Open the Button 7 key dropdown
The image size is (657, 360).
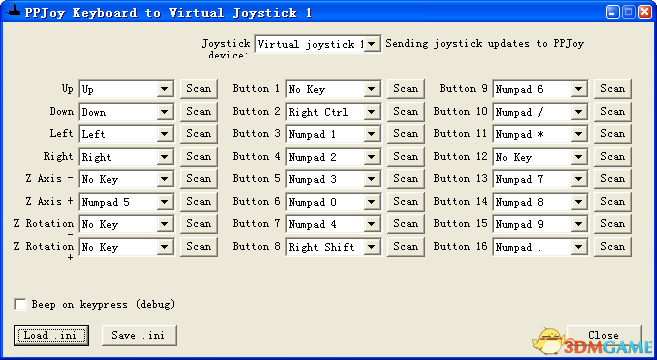(x=333, y=224)
